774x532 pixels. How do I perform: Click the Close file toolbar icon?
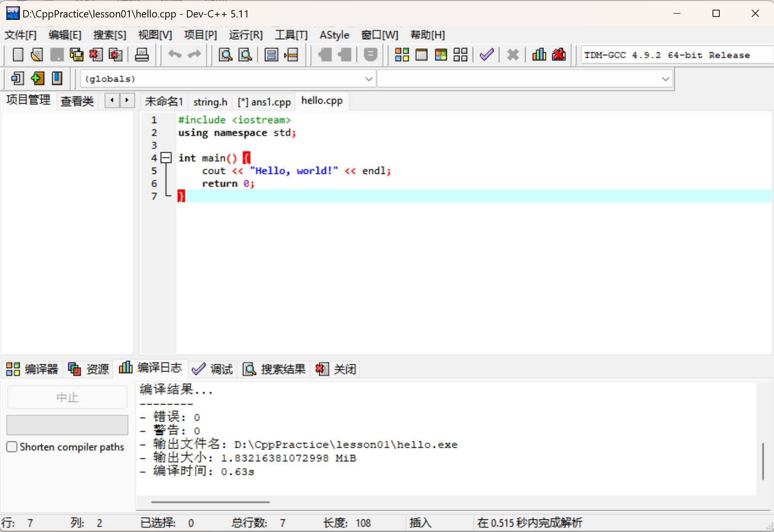point(96,55)
